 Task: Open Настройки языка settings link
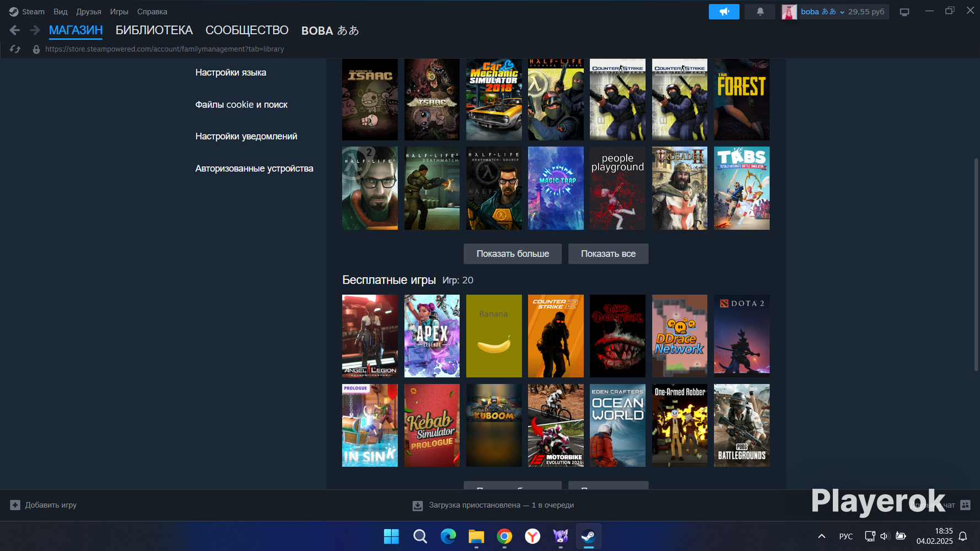pos(230,72)
